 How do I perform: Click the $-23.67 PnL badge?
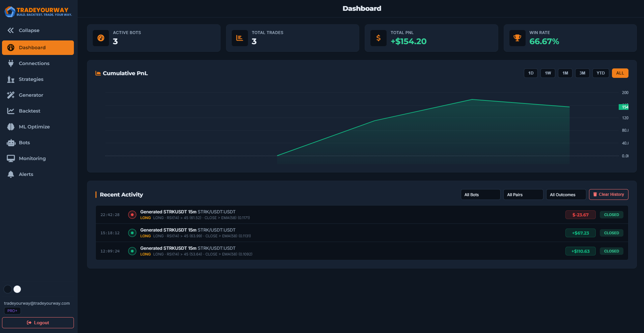pyautogui.click(x=580, y=215)
